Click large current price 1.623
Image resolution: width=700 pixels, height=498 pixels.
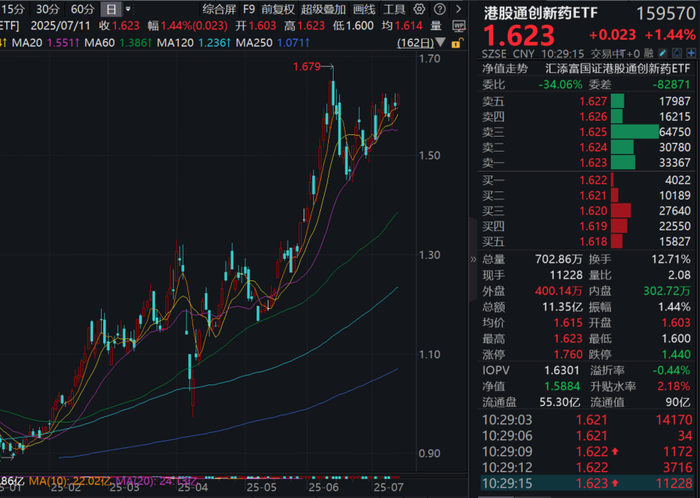click(x=519, y=36)
